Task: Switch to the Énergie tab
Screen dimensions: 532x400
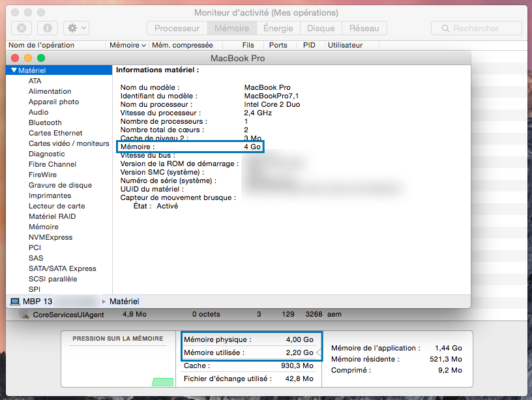Action: [278, 28]
